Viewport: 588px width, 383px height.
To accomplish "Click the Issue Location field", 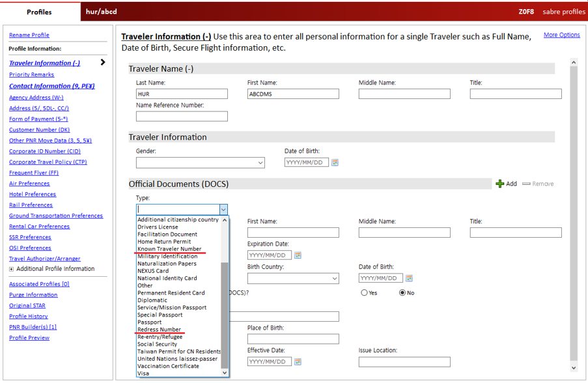I will click(404, 362).
